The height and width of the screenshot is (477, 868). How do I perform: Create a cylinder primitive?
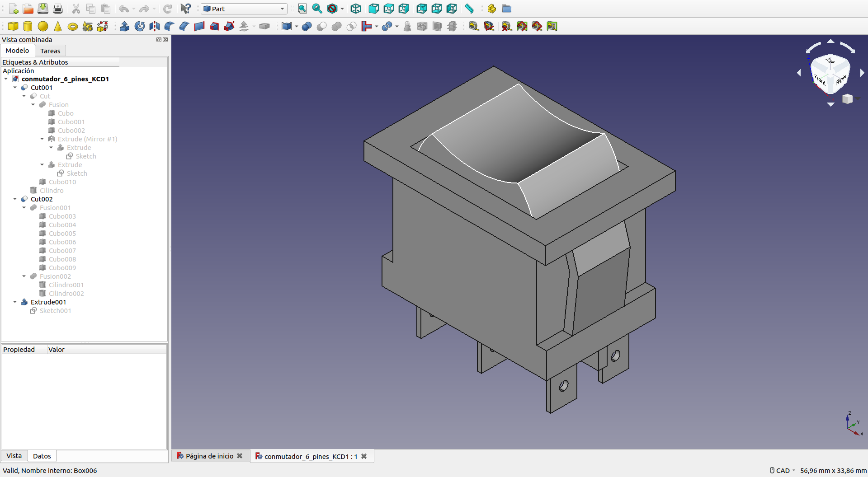[x=28, y=27]
